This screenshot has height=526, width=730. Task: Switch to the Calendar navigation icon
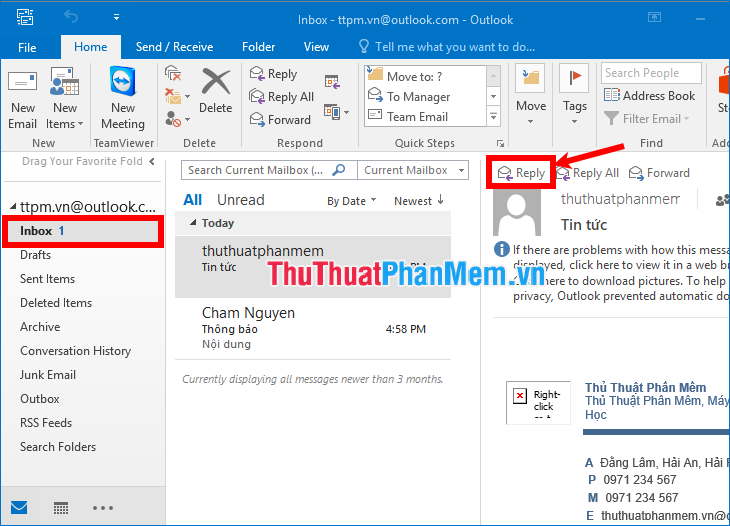(61, 507)
